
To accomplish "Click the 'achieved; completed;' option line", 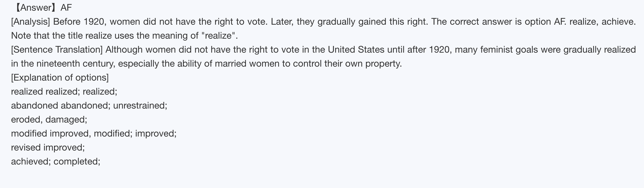I will click(x=56, y=162).
